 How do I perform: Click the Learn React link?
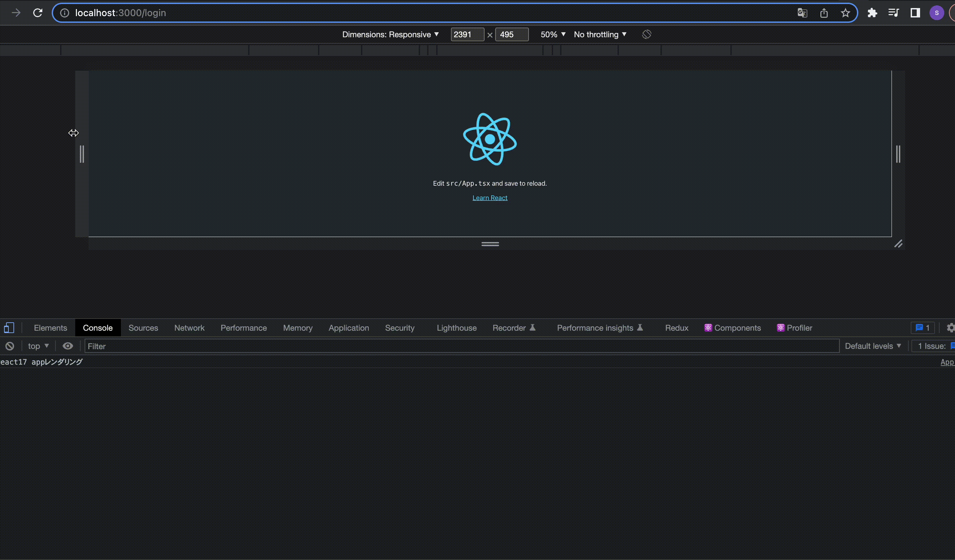click(490, 198)
